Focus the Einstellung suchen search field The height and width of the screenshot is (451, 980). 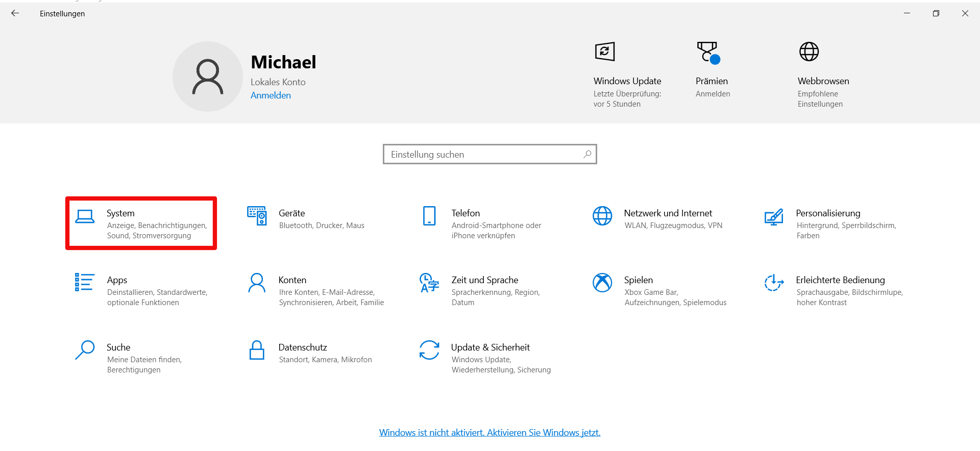[x=485, y=154]
